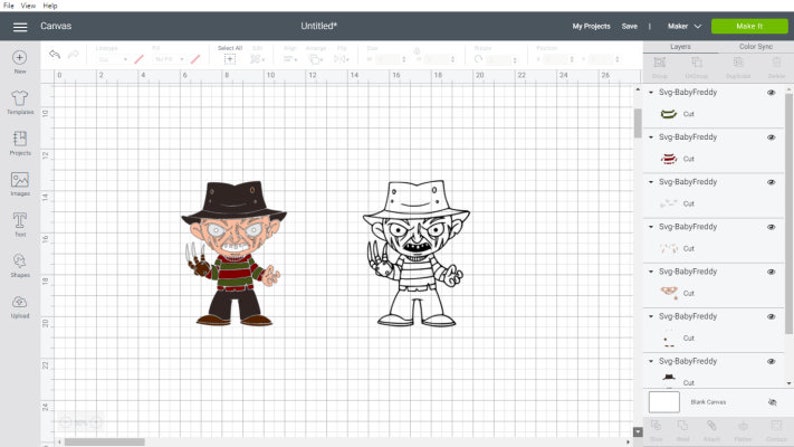Open the Align dropdown
Screen dimensions: 794x447
(x=290, y=59)
